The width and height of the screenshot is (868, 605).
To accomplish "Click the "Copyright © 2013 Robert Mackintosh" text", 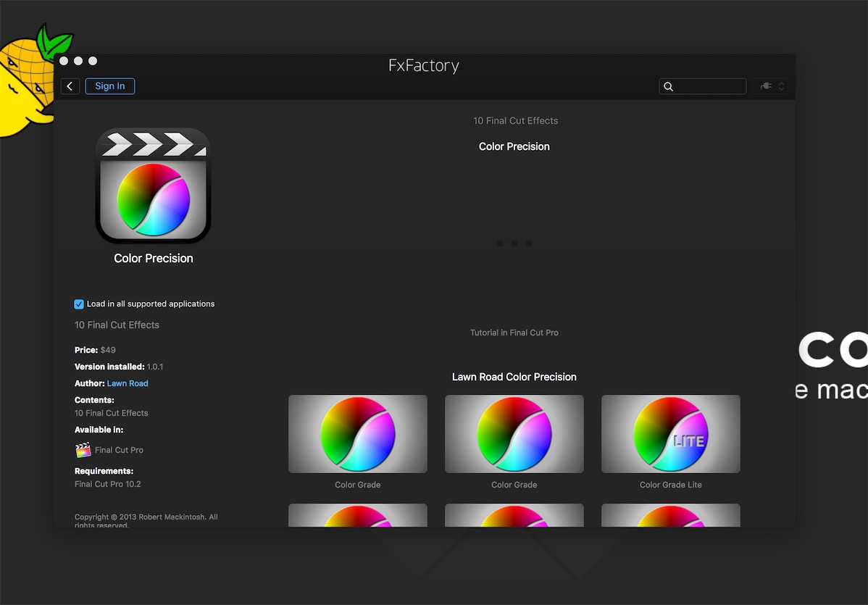I will pyautogui.click(x=140, y=517).
